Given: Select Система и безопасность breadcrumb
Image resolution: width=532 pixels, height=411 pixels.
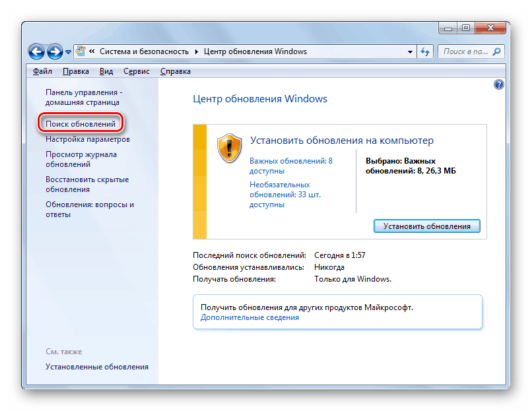Looking at the screenshot, I should (x=144, y=51).
